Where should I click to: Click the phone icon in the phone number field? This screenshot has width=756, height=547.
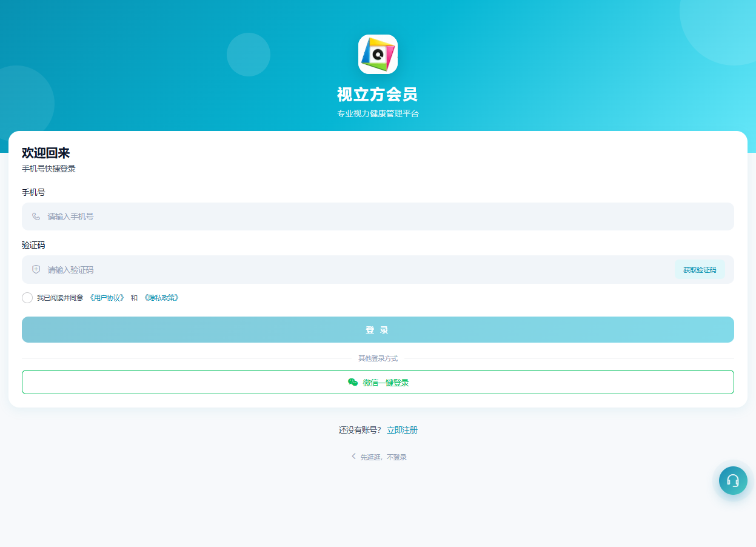[x=36, y=216]
